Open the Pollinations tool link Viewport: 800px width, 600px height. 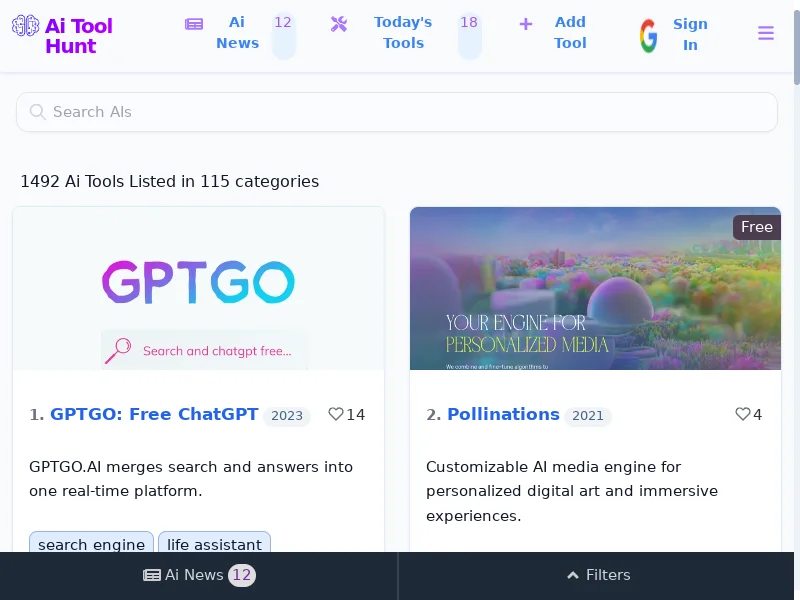coord(503,414)
